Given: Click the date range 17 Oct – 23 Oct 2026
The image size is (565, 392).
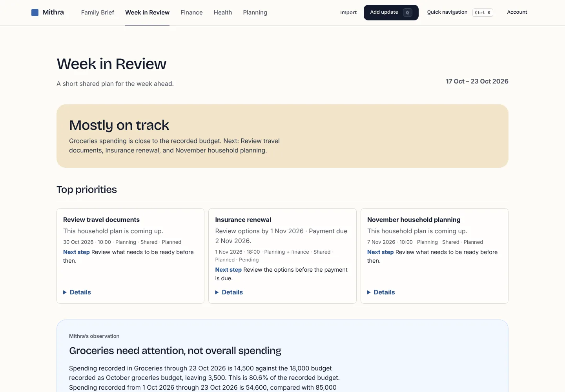Looking at the screenshot, I should 477,81.
